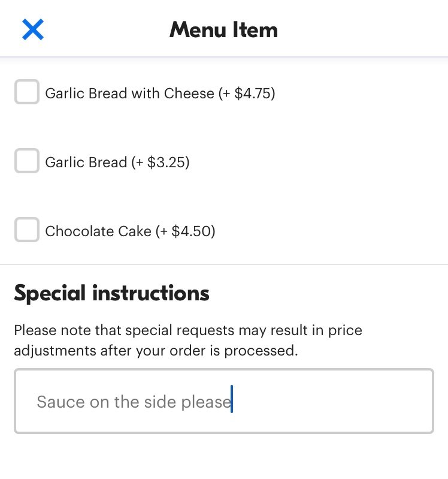
Task: Check the Garlic Bread with Cheese box
Action: (x=27, y=93)
